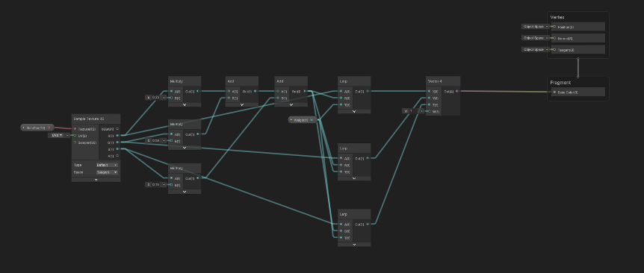Click Out port of Lerp feeding X
Viewport: 644px width, 273px height.
point(368,91)
